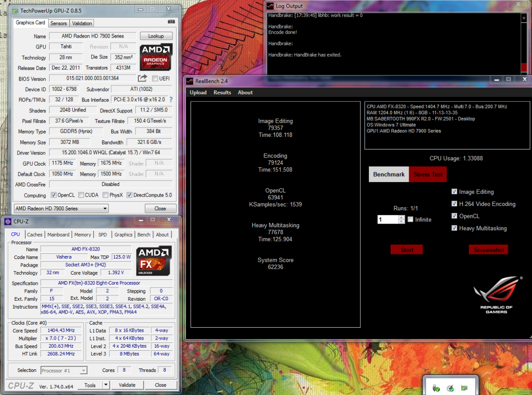Click the GPU Name field showing AMD Radeon HD 7900 Series
Viewport: 532px width, 395px height.
pyautogui.click(x=93, y=36)
